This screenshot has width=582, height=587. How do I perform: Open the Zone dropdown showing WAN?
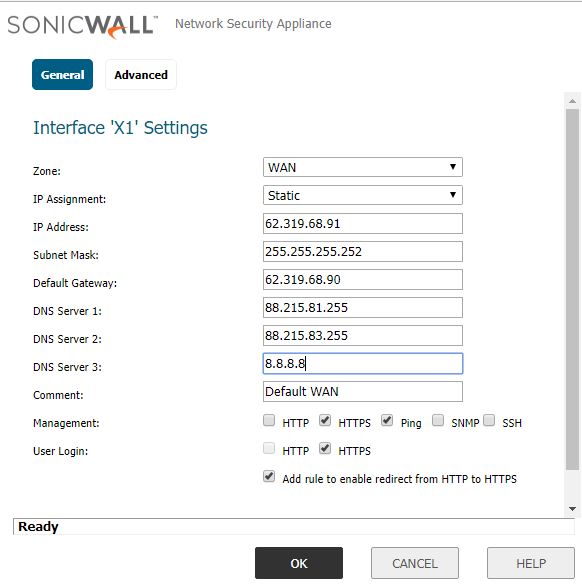(363, 167)
